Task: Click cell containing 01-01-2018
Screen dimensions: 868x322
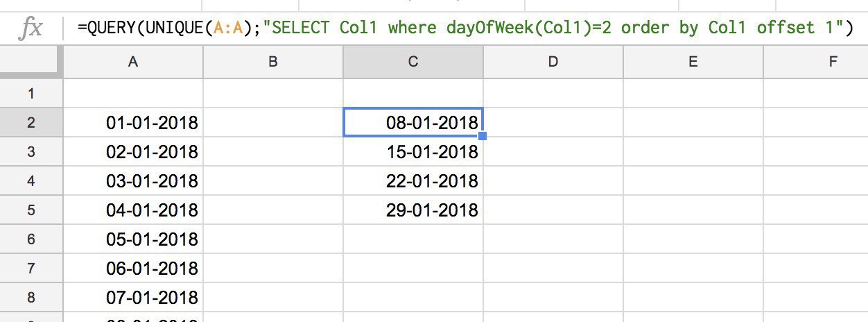Action: click(x=133, y=123)
